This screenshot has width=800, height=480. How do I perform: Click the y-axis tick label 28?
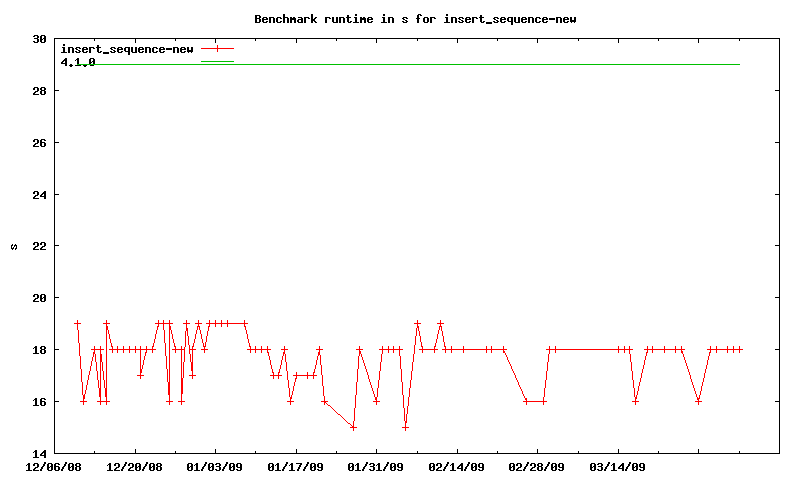click(39, 91)
